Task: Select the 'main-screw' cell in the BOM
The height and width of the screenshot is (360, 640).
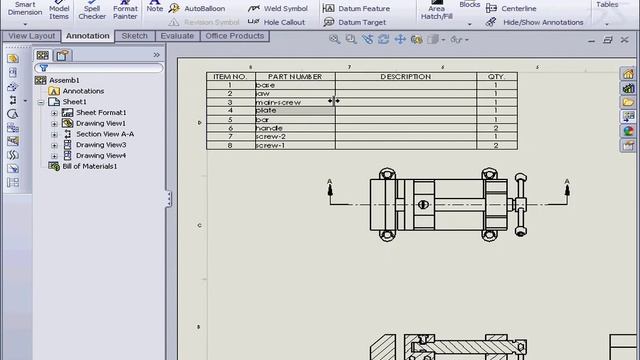Action: coord(295,102)
